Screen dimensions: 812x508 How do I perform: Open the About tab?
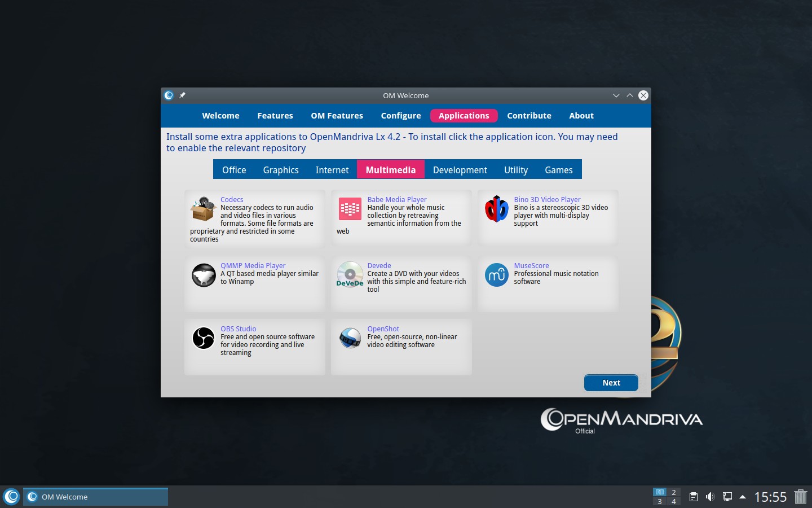pyautogui.click(x=581, y=116)
